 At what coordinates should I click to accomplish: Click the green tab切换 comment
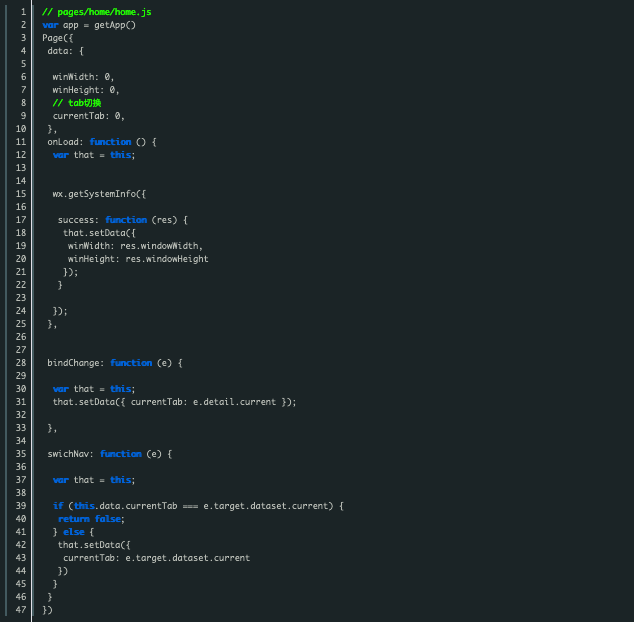point(77,103)
